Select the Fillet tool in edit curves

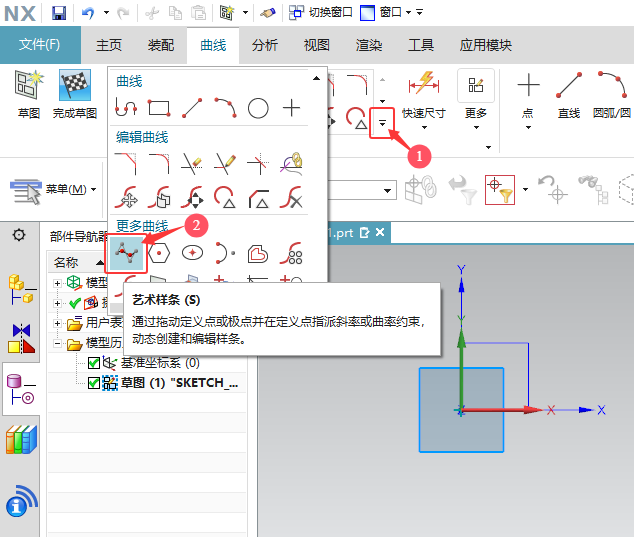coord(159,164)
